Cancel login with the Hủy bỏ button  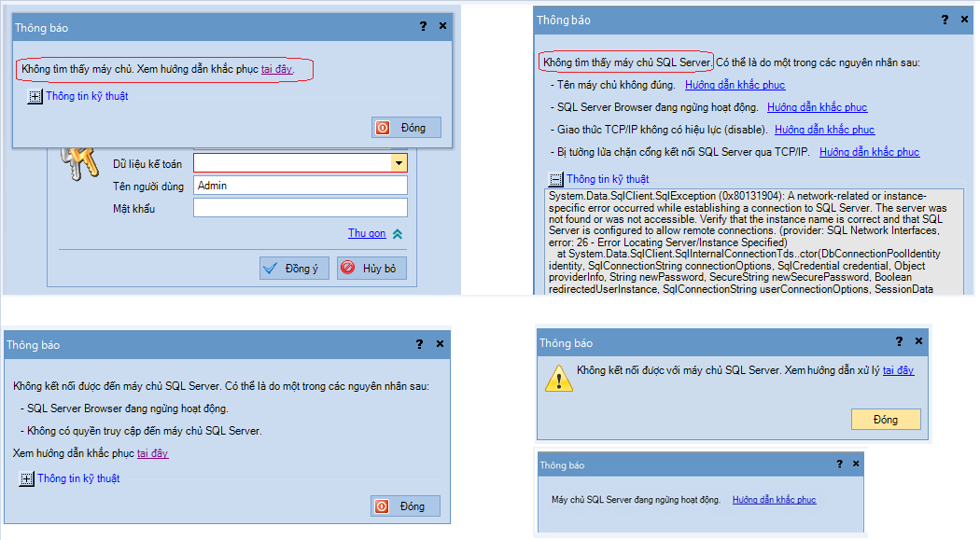(x=371, y=269)
